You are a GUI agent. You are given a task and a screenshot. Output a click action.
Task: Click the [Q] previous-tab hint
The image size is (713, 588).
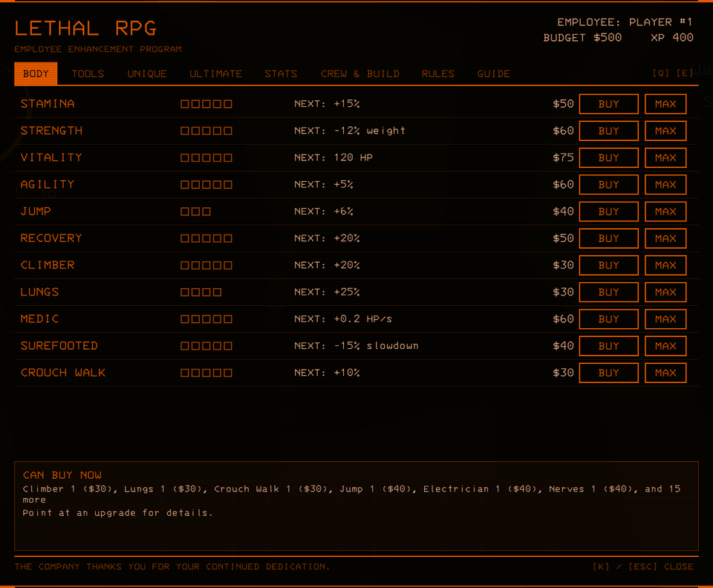click(661, 73)
